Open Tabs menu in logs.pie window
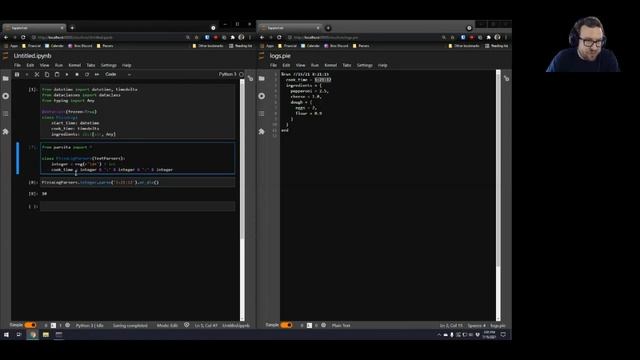 [x=347, y=65]
